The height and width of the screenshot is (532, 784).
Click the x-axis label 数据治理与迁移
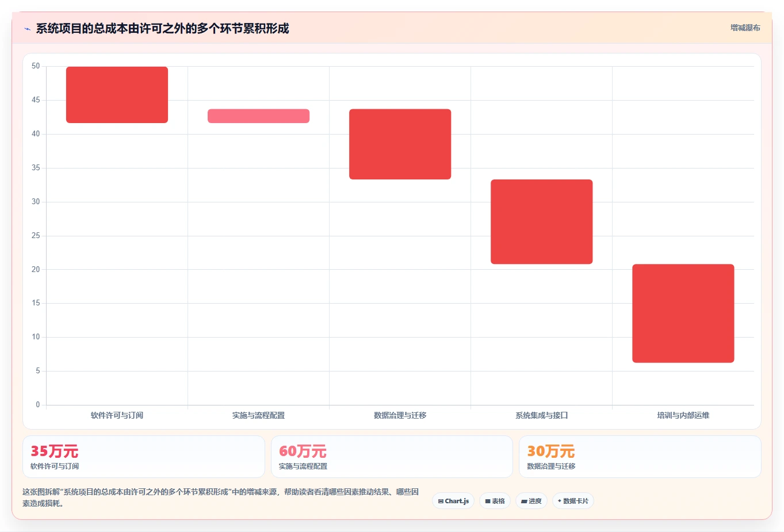click(x=400, y=415)
